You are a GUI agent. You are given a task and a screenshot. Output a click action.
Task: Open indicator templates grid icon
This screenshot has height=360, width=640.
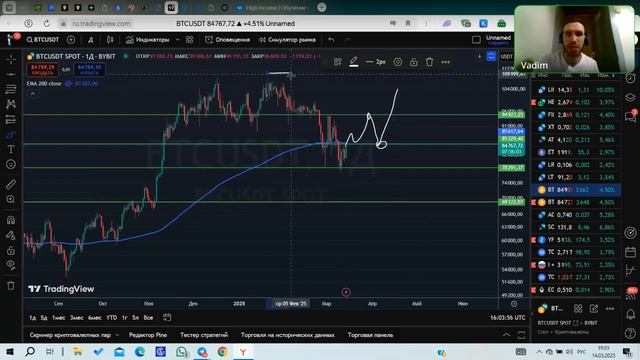(189, 40)
